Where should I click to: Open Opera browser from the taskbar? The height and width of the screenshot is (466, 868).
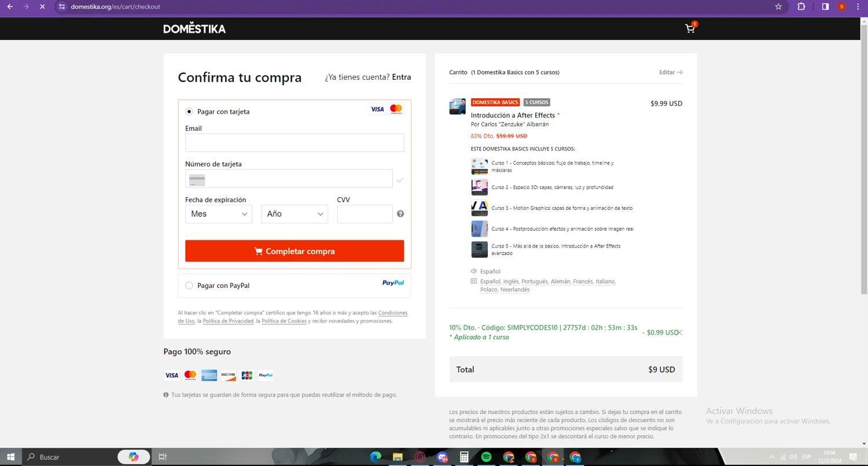point(420,457)
